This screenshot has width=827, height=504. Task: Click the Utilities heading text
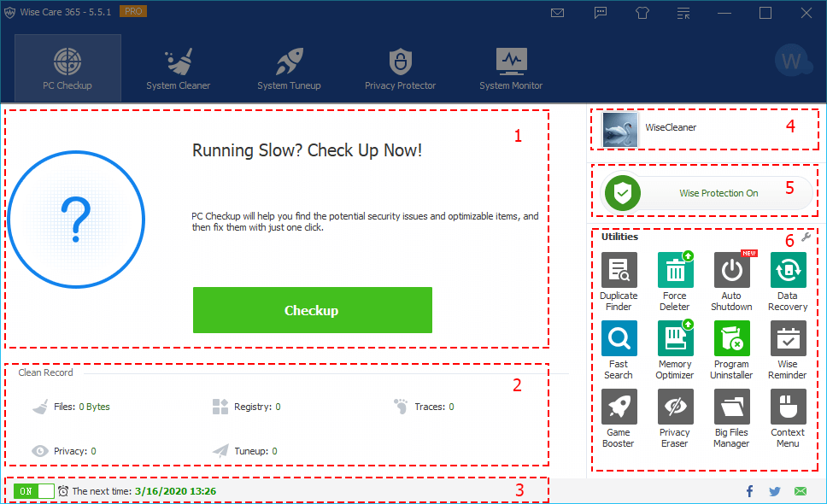click(619, 237)
